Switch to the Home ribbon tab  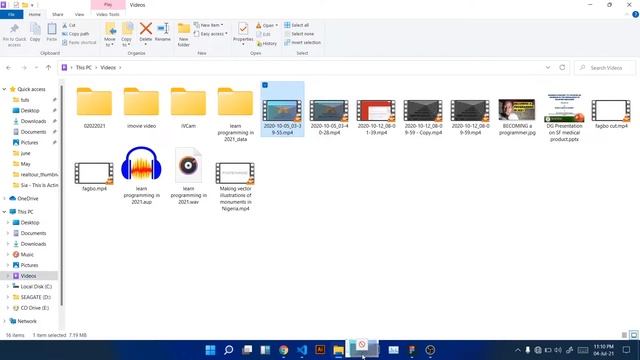pyautogui.click(x=35, y=14)
